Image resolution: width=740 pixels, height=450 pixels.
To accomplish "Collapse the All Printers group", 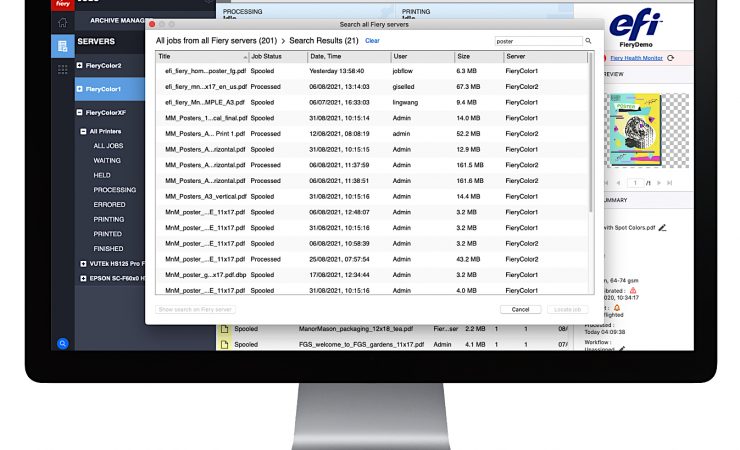I will 83,131.
